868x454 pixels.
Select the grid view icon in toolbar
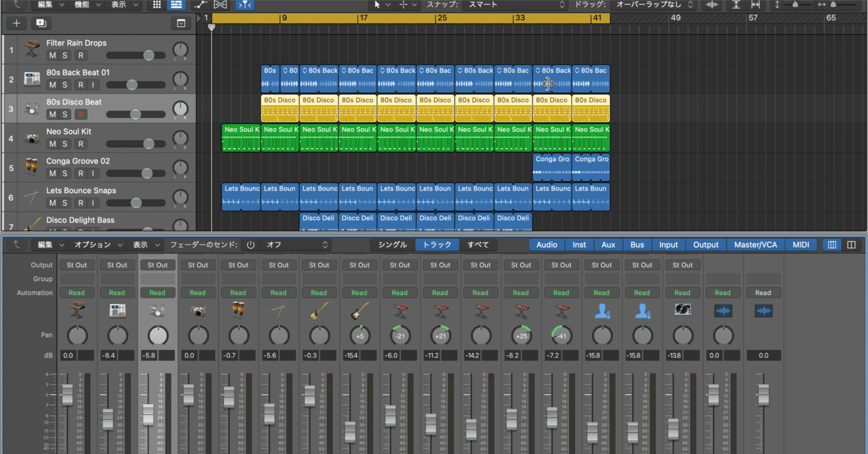[157, 5]
